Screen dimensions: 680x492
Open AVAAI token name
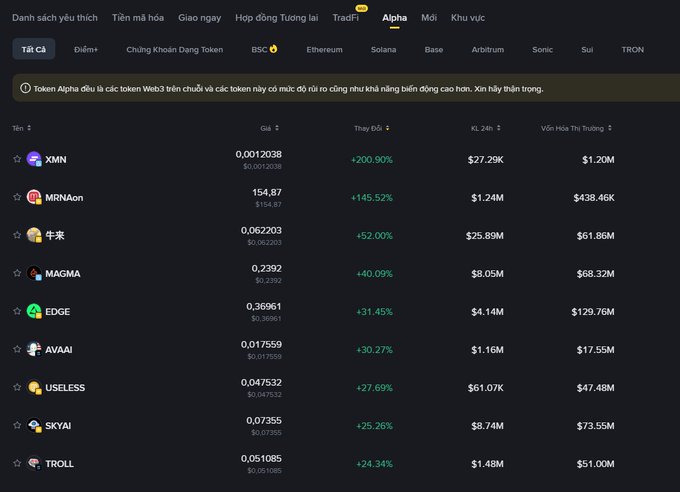pyautogui.click(x=59, y=350)
